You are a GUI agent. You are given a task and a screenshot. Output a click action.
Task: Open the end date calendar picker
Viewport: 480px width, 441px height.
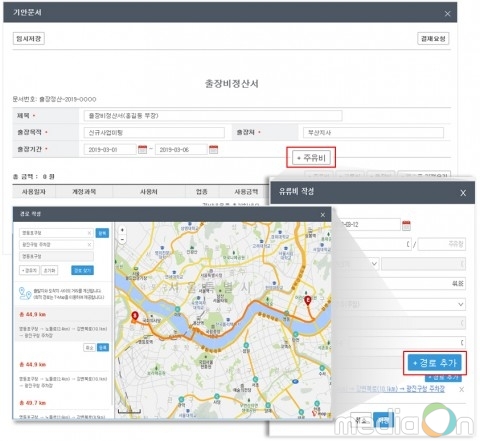tap(213, 149)
